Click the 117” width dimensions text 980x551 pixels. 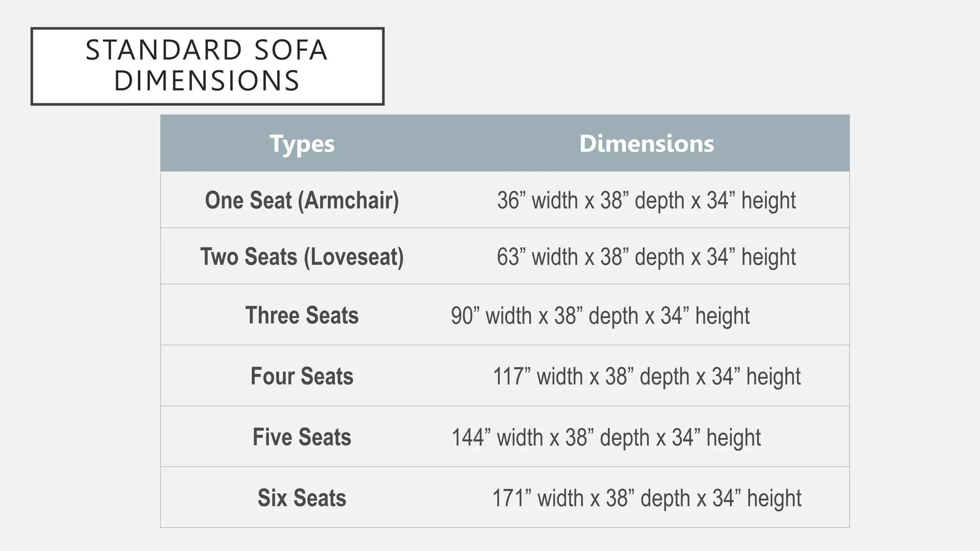click(x=646, y=376)
